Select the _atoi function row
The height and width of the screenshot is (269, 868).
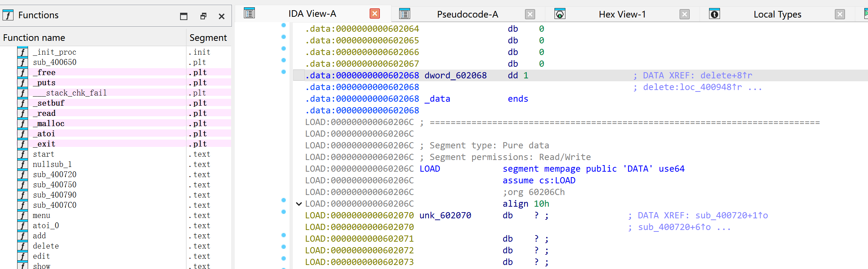tap(116, 134)
